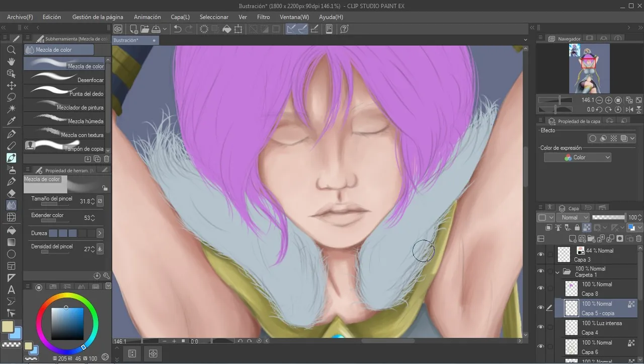Switch to the Ilustración* canvas tab
This screenshot has height=364, width=644.
coord(134,40)
